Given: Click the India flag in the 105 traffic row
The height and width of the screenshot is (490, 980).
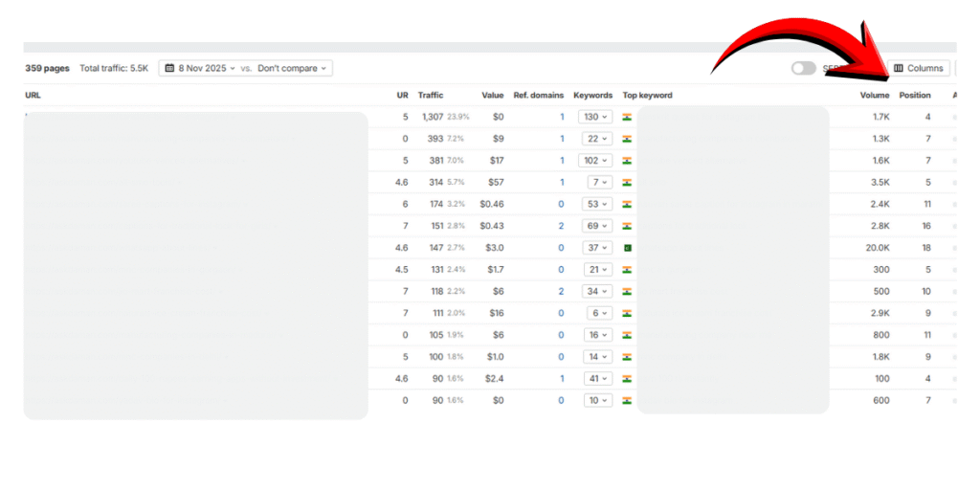Looking at the screenshot, I should pyautogui.click(x=627, y=335).
